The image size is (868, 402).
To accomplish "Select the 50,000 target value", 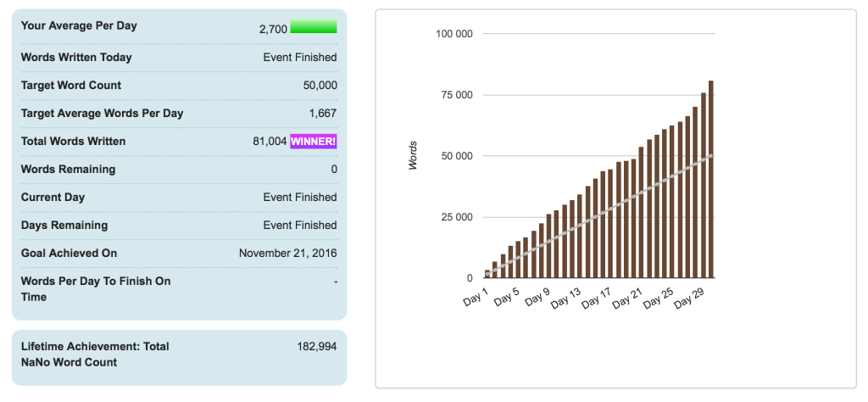I will 320,86.
